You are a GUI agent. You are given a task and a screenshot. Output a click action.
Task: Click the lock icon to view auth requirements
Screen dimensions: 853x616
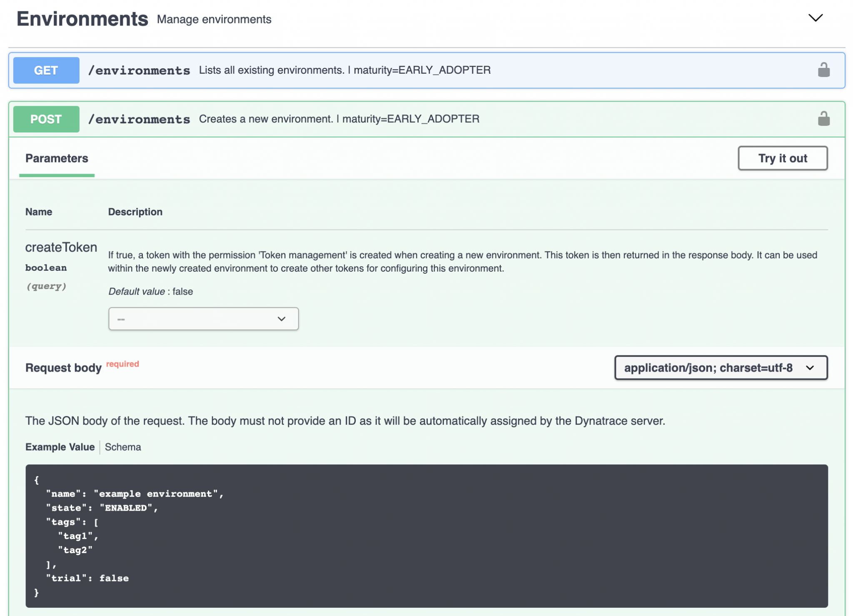pos(824,119)
